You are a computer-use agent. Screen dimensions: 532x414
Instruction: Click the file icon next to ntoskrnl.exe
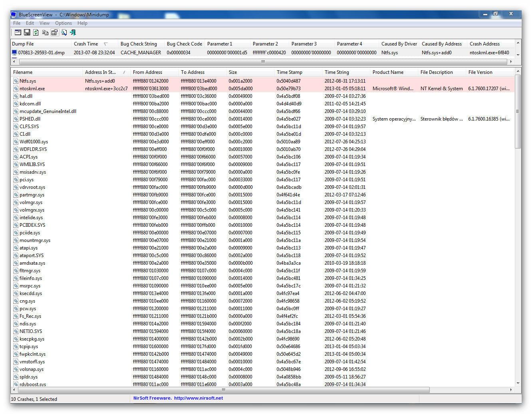[16, 89]
